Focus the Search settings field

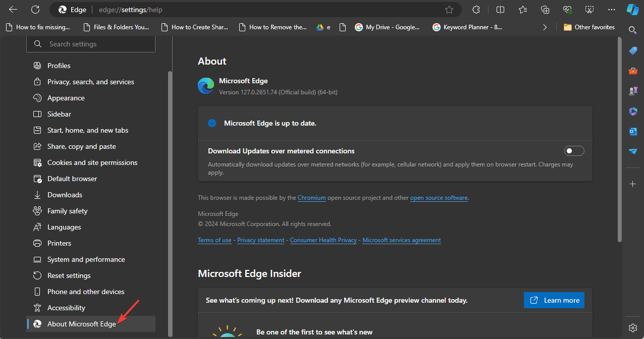pyautogui.click(x=91, y=44)
